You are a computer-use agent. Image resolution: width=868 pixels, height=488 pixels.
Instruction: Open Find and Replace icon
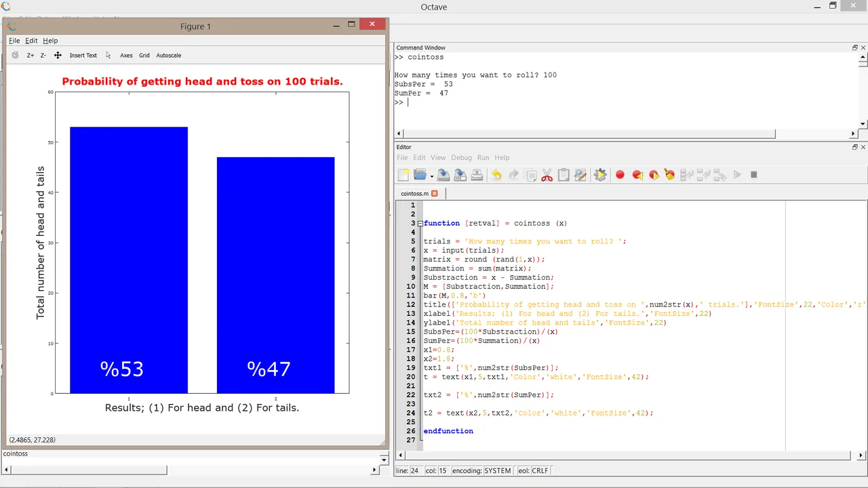tap(580, 175)
